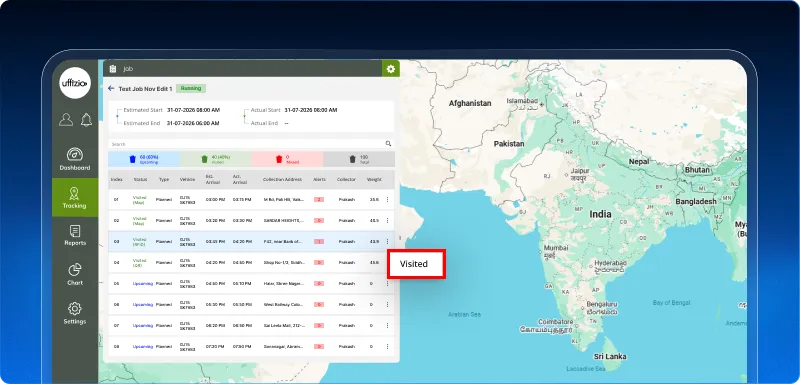
Task: Open three-dot menu for row 03
Action: 387,241
